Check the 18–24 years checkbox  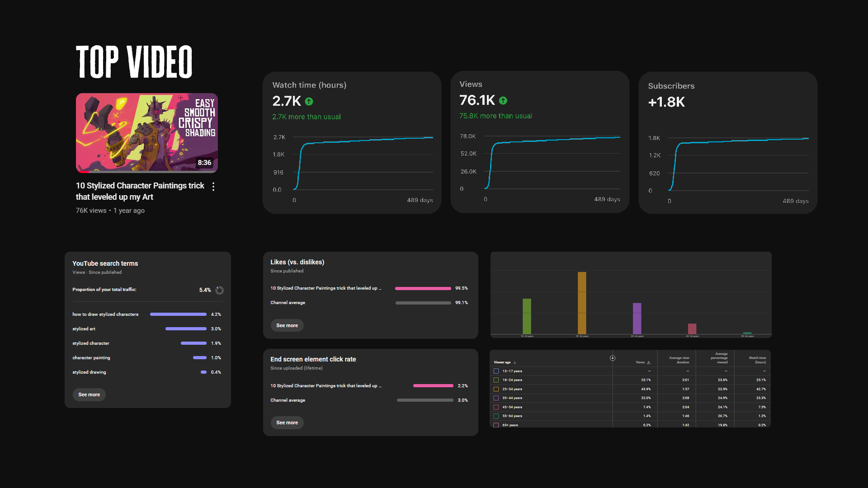496,380
